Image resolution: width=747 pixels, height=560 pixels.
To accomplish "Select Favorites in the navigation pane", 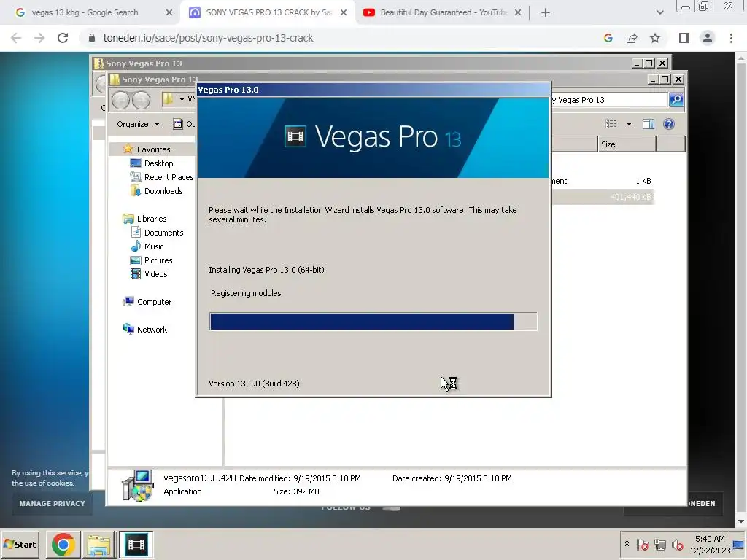I will [x=153, y=149].
